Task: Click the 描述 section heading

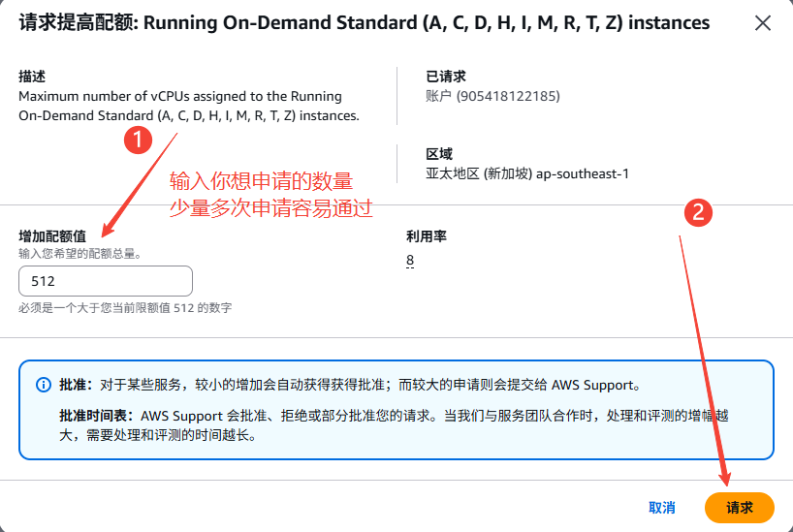Action: (32, 77)
